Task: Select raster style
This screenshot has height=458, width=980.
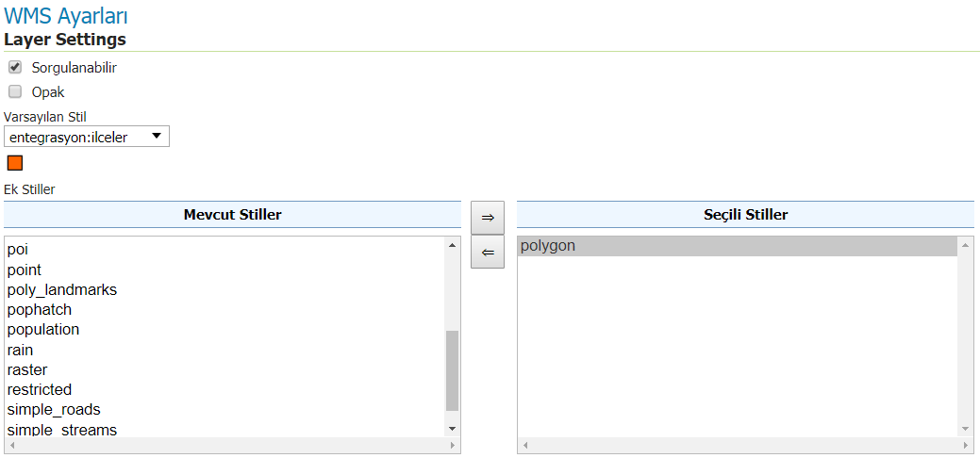Action: (225, 369)
